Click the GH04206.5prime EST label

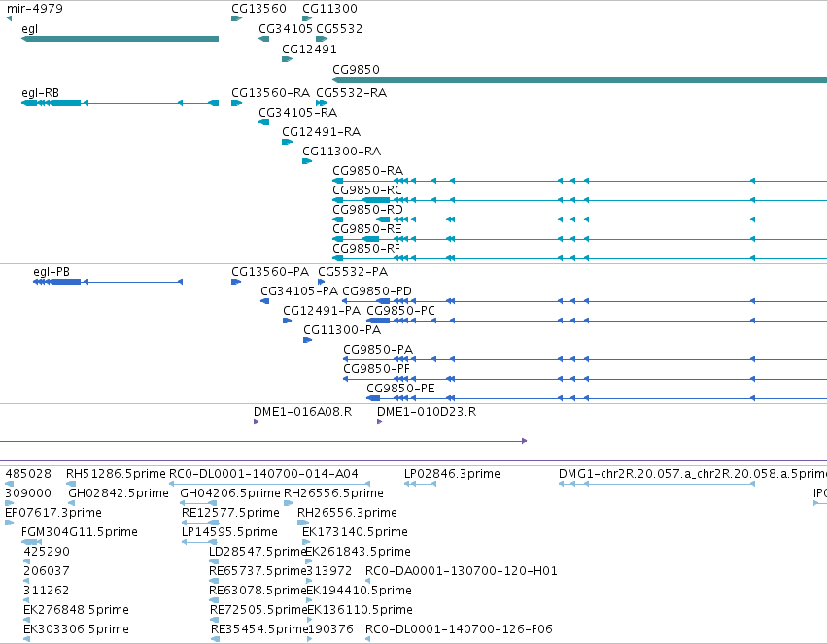pos(230,493)
